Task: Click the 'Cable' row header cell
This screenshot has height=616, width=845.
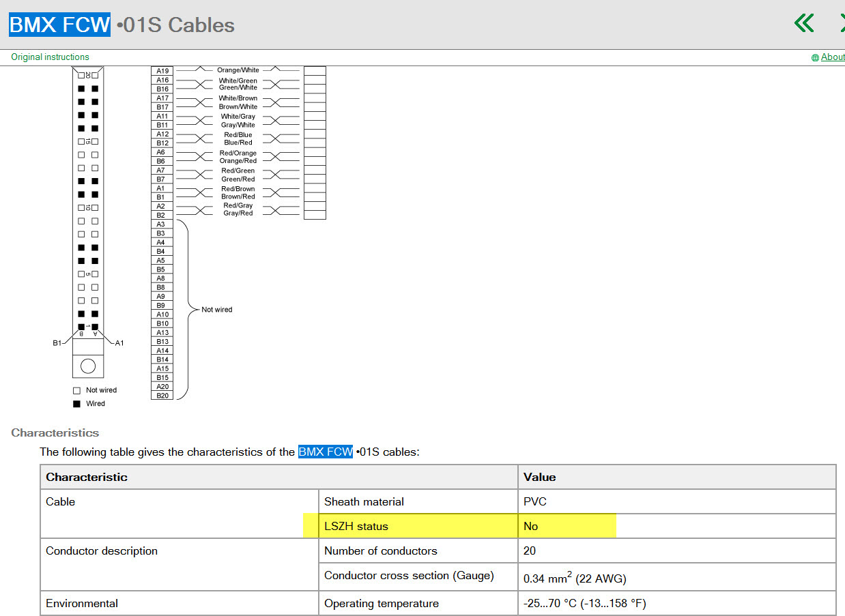Action: click(x=180, y=514)
